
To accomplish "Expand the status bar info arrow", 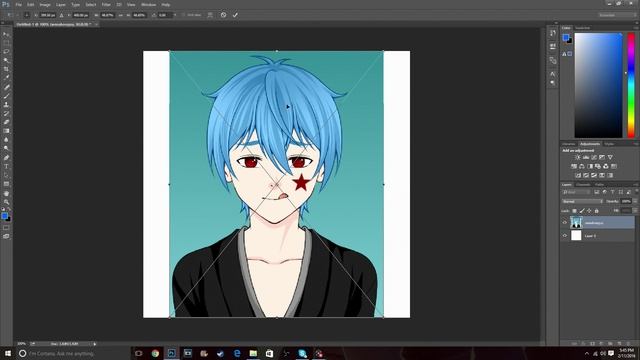I will pos(95,344).
